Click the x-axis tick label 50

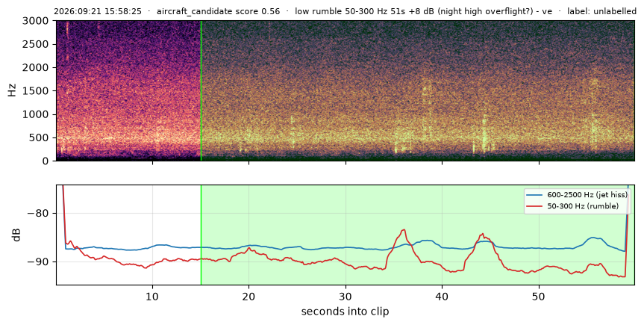pos(539,296)
